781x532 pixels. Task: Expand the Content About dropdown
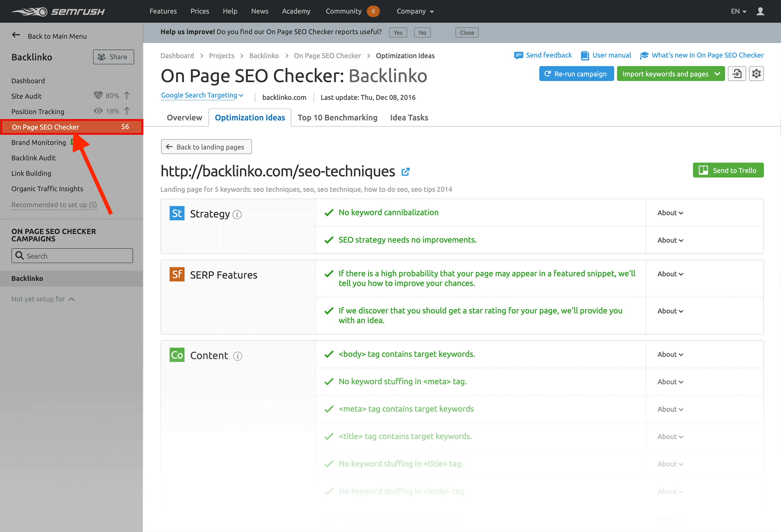pos(669,354)
